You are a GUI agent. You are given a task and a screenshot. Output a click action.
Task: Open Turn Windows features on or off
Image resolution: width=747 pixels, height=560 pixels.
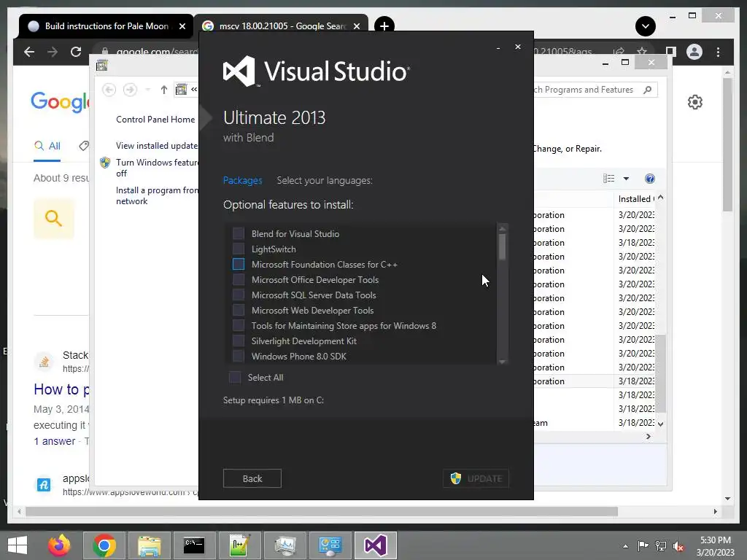157,168
